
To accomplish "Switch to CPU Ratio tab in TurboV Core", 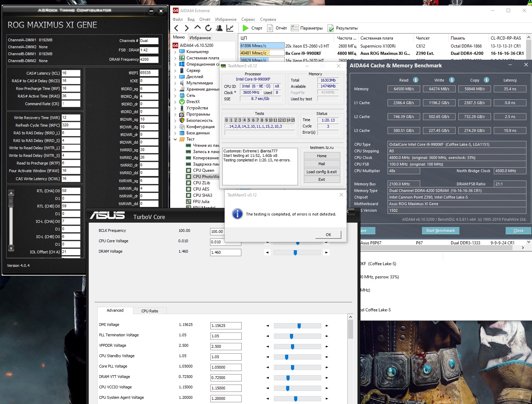I will tap(150, 311).
